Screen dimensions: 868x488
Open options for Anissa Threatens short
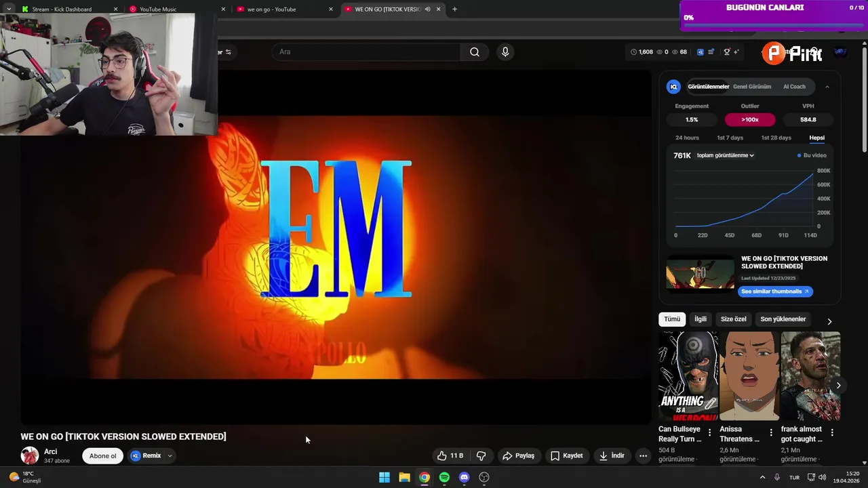(x=771, y=432)
